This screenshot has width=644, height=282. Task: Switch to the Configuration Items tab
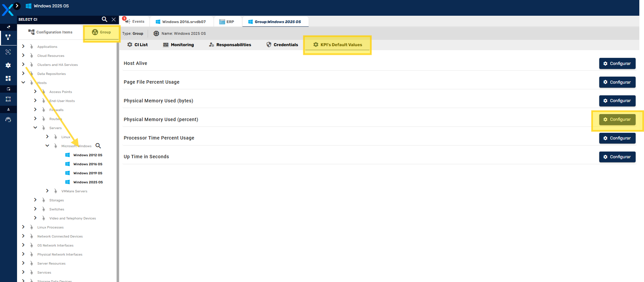(x=50, y=32)
